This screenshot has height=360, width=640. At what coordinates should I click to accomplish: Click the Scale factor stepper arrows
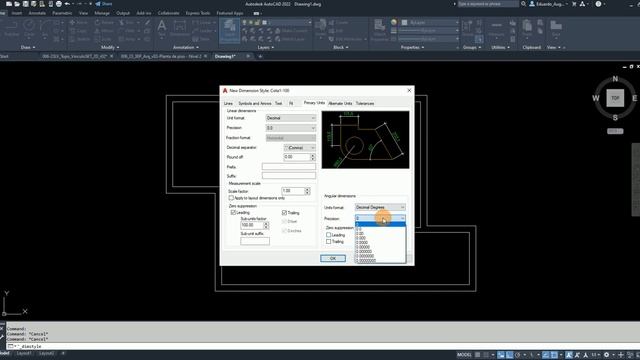tap(307, 191)
